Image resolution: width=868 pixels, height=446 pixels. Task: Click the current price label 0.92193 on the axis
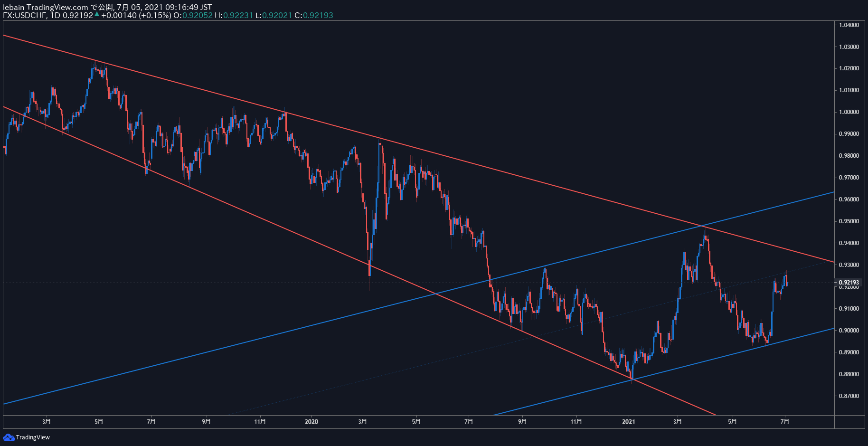pos(849,282)
